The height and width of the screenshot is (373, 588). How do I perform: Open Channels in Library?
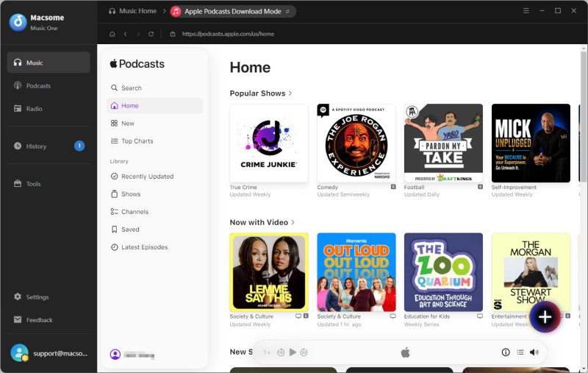[x=154, y=211]
